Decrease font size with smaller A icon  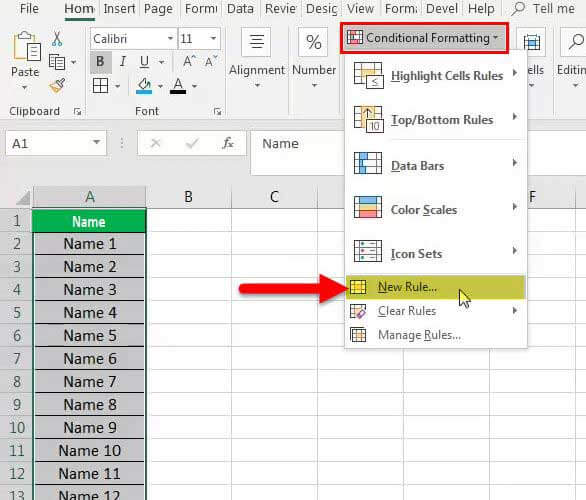(211, 61)
